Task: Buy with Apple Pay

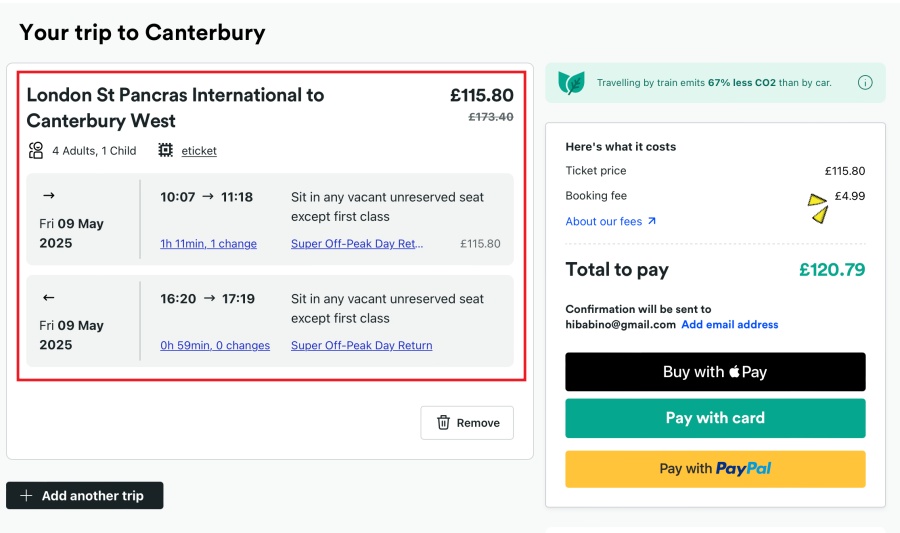Action: 715,372
